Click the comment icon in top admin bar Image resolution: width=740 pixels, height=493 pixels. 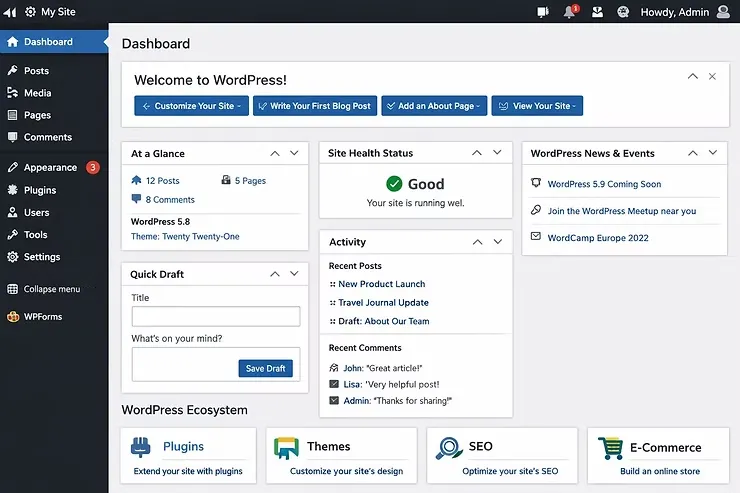point(543,12)
